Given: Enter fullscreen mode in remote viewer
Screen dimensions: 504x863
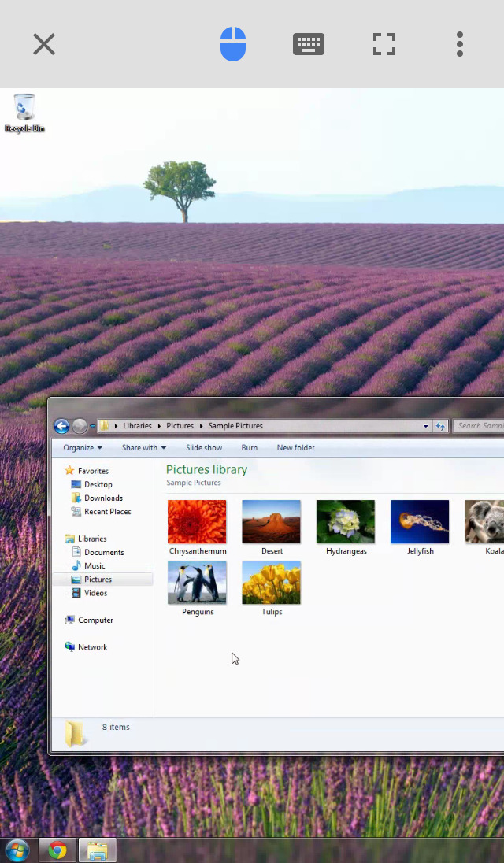Looking at the screenshot, I should [x=384, y=44].
